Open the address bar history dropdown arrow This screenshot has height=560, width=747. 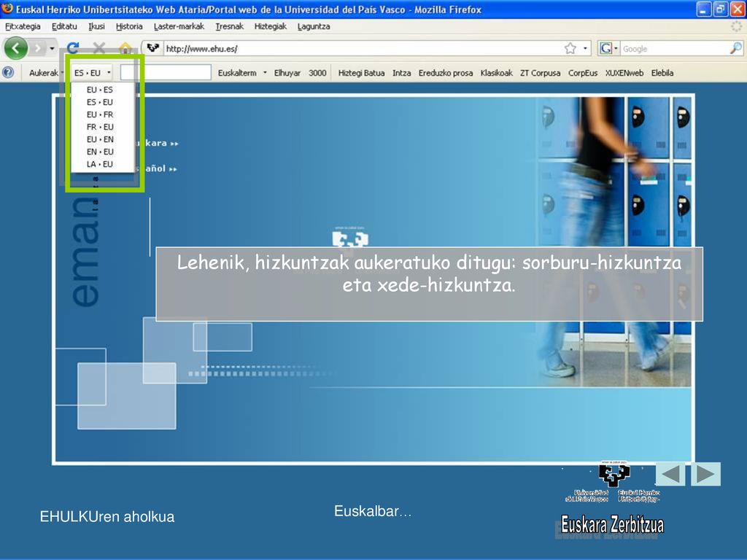(585, 49)
